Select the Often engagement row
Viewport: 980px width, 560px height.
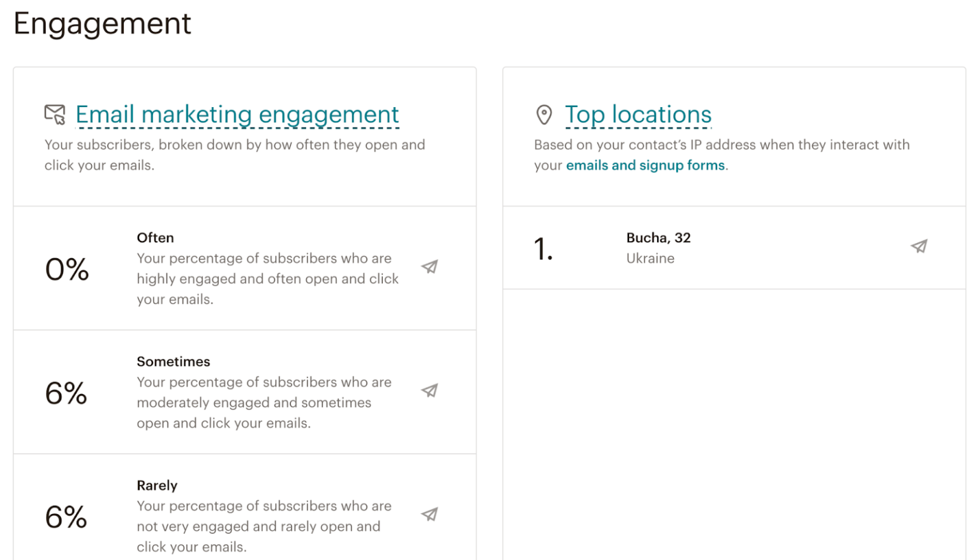[244, 267]
